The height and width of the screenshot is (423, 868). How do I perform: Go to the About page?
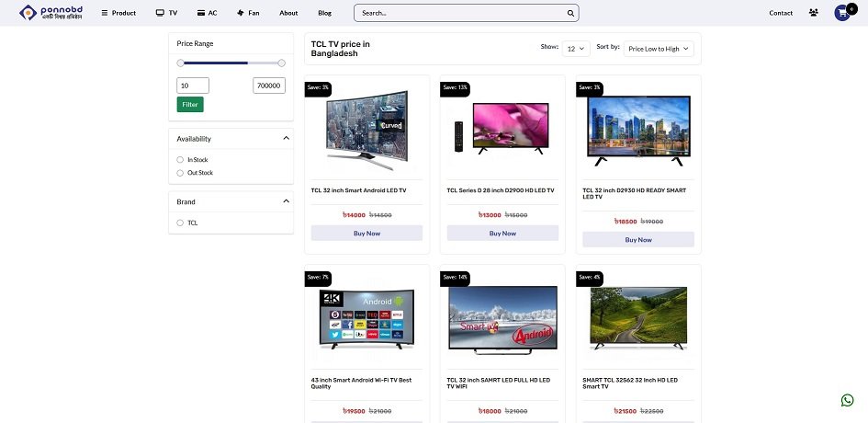(x=288, y=13)
